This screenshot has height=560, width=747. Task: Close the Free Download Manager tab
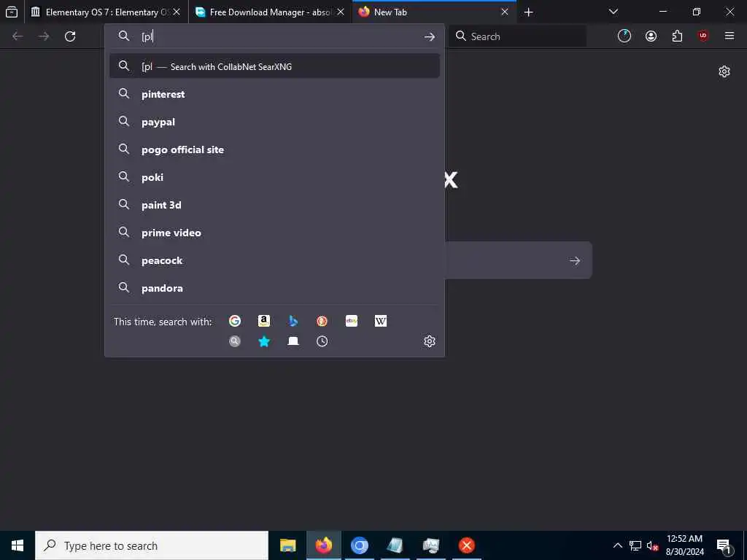(340, 12)
